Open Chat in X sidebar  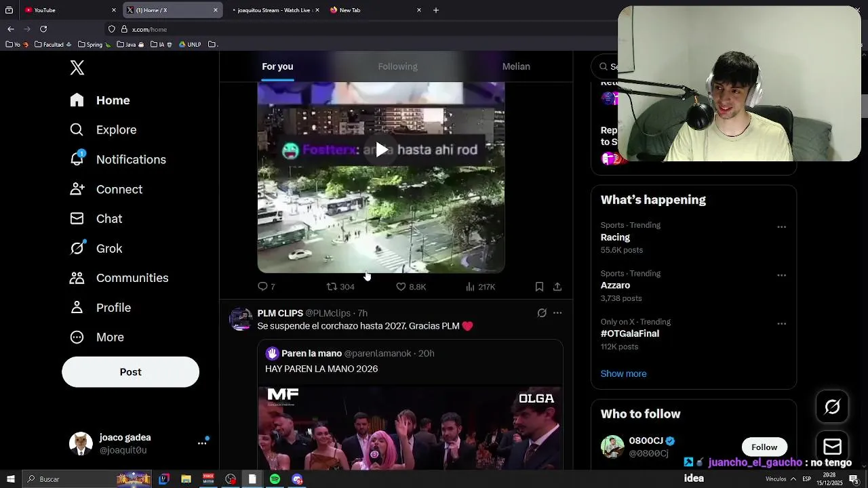[96, 219]
